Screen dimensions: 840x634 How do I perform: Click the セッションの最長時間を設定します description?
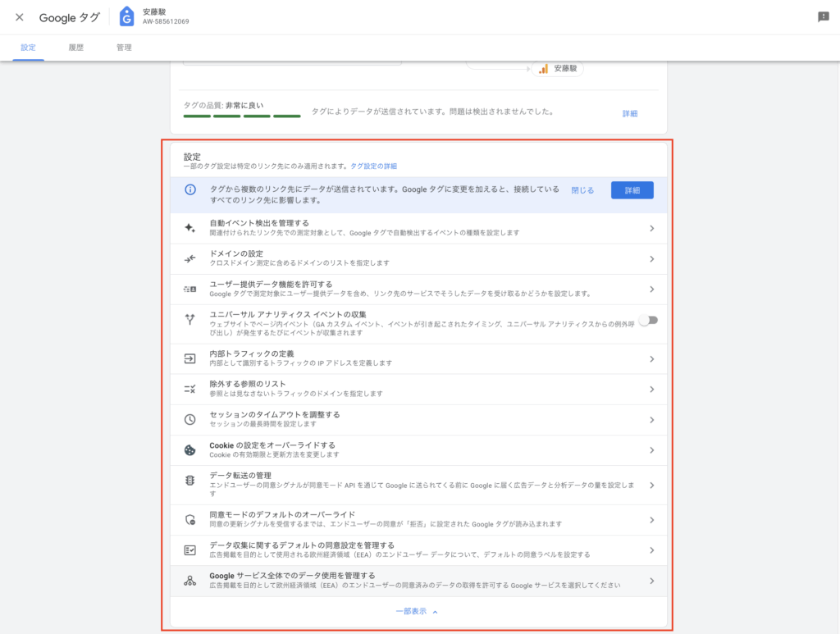coord(263,424)
